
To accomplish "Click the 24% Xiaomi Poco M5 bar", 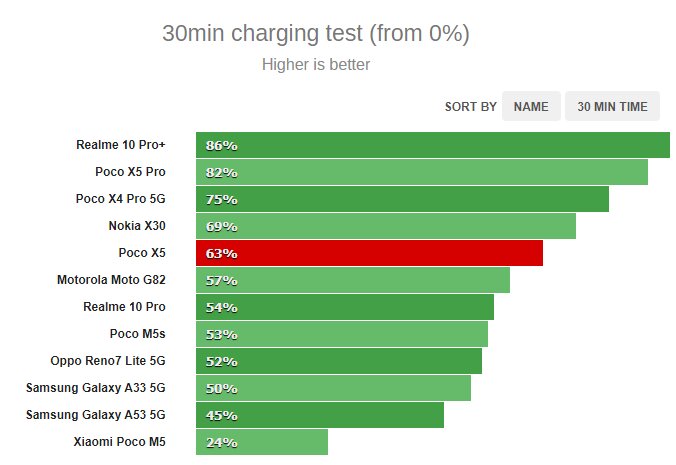I will (262, 442).
